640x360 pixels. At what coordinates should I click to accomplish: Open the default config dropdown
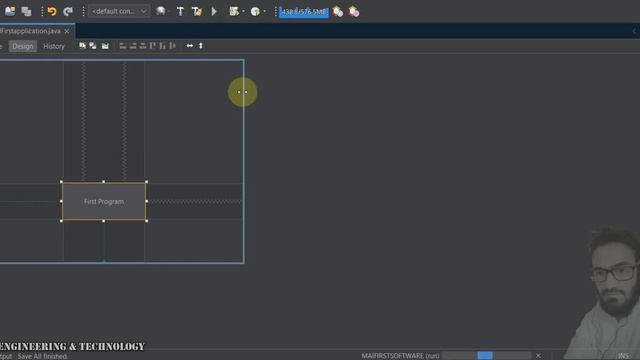[x=119, y=11]
